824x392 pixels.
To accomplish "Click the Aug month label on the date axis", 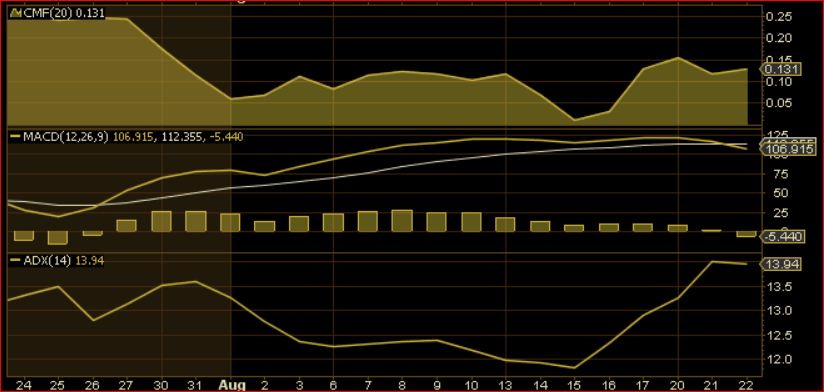I will [232, 384].
